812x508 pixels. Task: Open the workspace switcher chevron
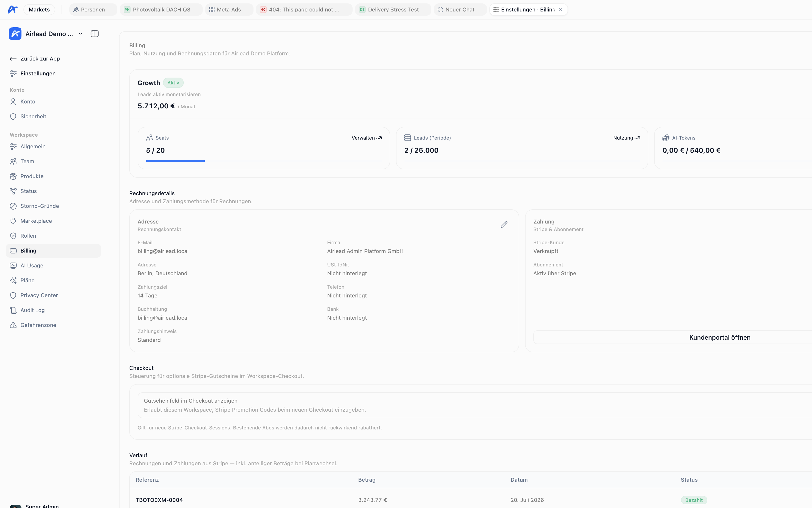(x=81, y=34)
